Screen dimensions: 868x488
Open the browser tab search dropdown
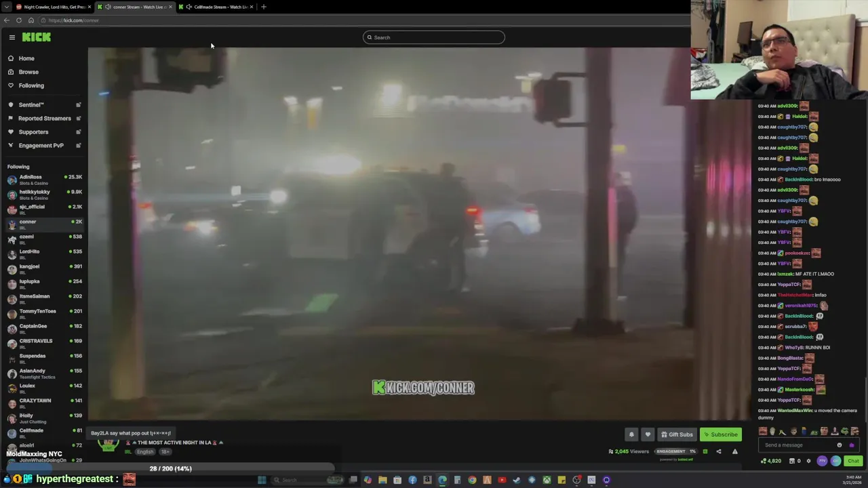coord(6,7)
